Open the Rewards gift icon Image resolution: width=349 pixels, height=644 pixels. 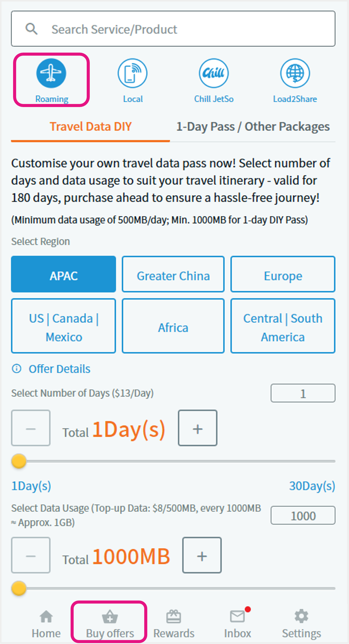[x=174, y=617]
